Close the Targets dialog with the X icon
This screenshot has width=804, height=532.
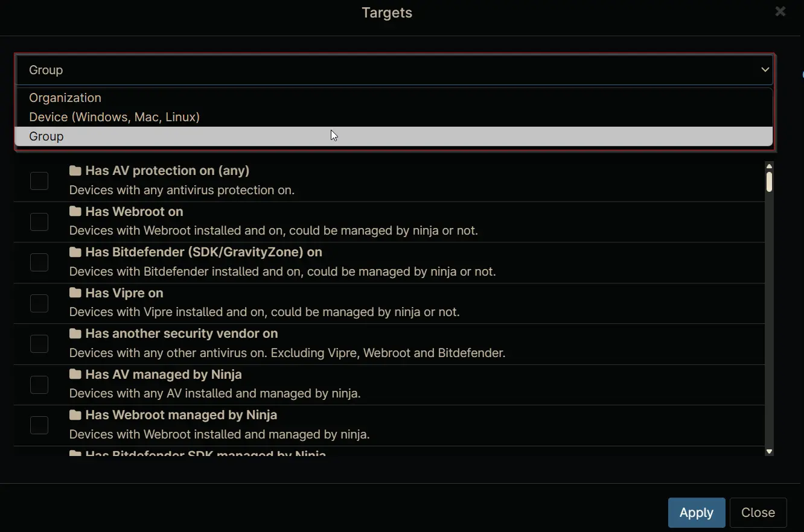(780, 11)
